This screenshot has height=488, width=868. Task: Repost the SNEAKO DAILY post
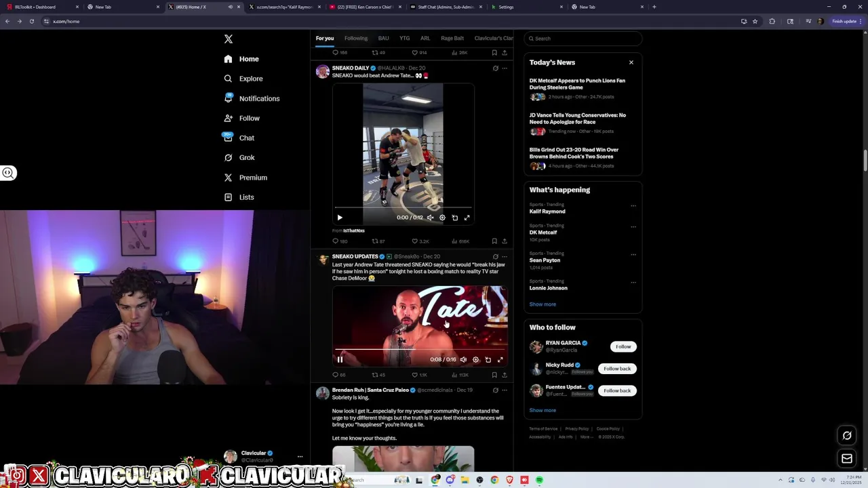[x=378, y=241]
